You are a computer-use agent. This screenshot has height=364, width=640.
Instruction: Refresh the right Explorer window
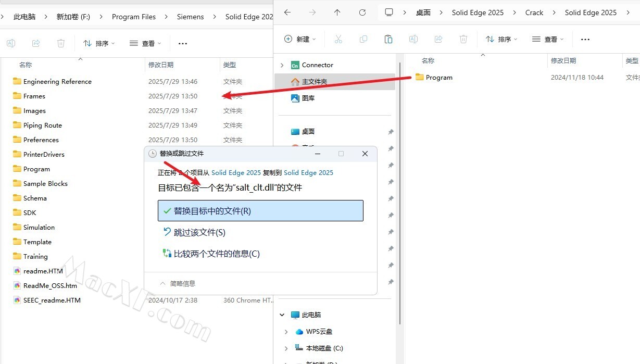[x=362, y=12]
